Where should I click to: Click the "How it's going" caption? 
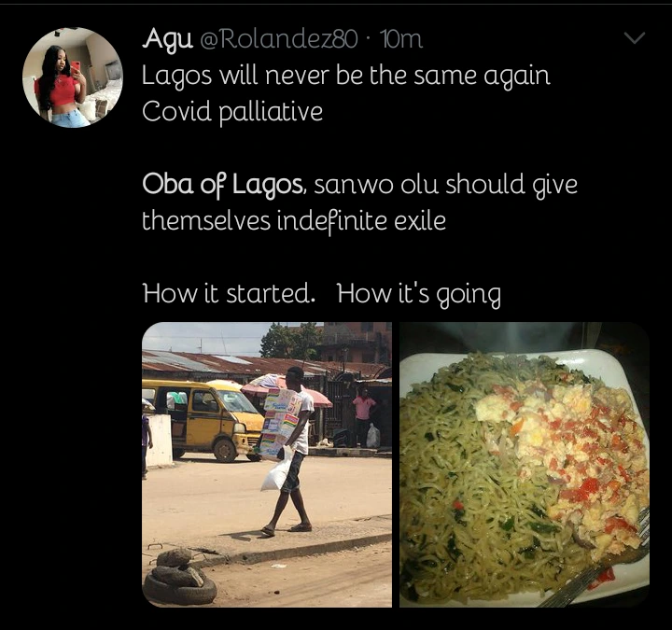(419, 295)
